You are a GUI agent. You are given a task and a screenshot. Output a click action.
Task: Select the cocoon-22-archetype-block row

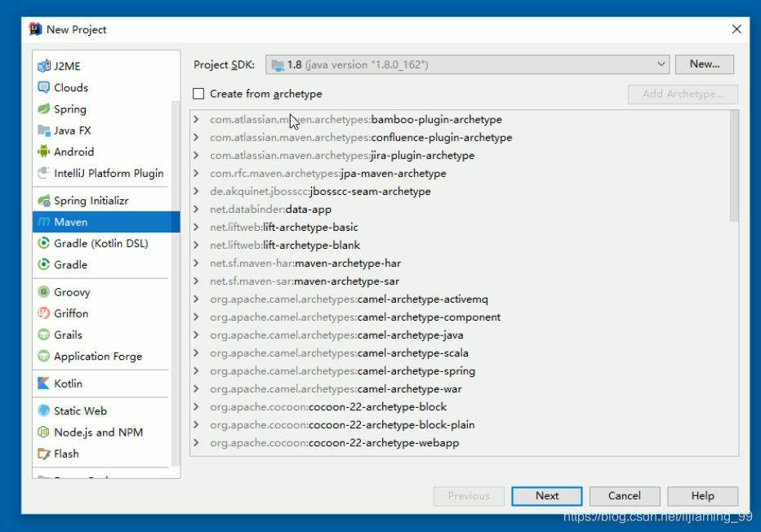[x=464, y=406]
